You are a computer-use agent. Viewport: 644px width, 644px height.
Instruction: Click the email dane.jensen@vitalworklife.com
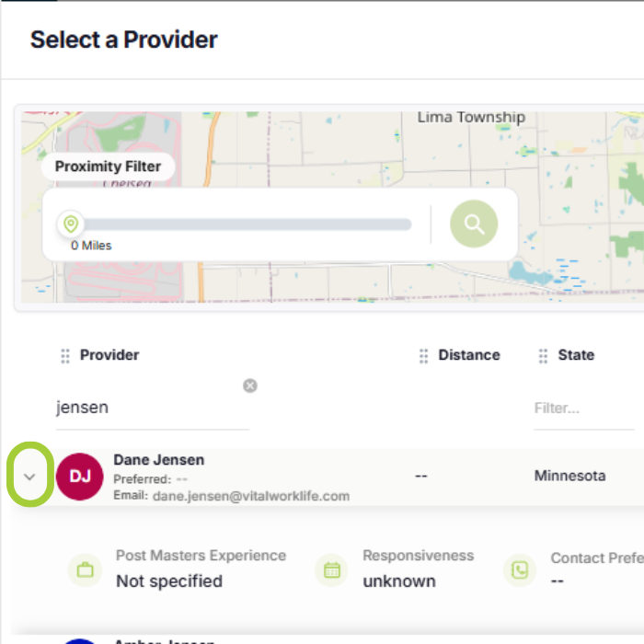pyautogui.click(x=251, y=496)
